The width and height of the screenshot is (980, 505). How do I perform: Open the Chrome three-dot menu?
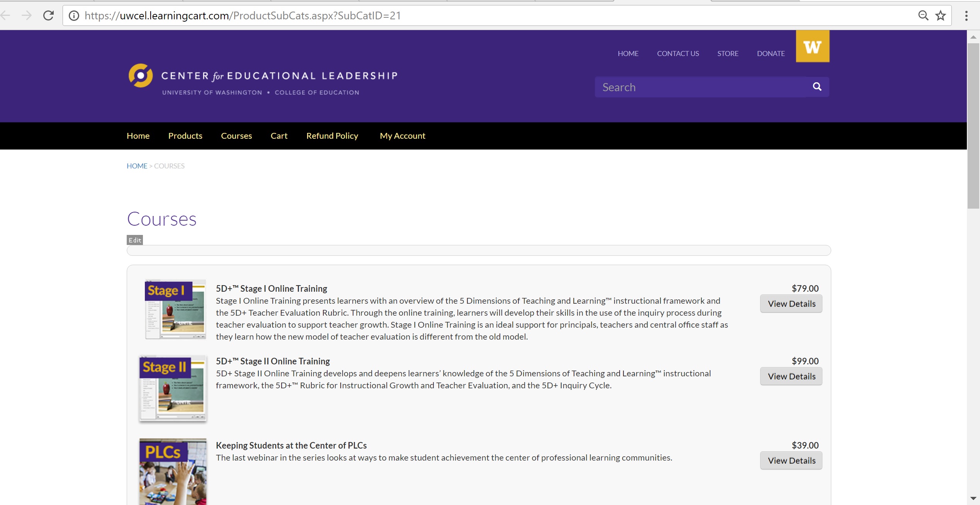pyautogui.click(x=966, y=15)
